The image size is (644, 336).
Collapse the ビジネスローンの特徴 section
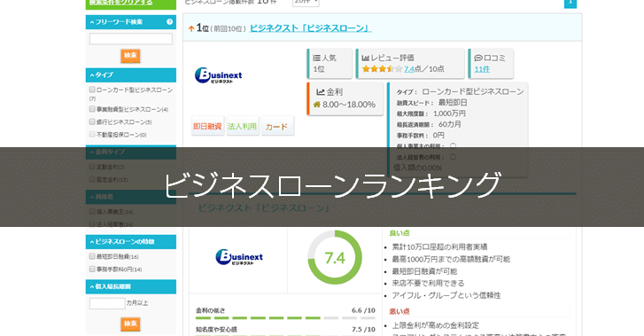130,241
